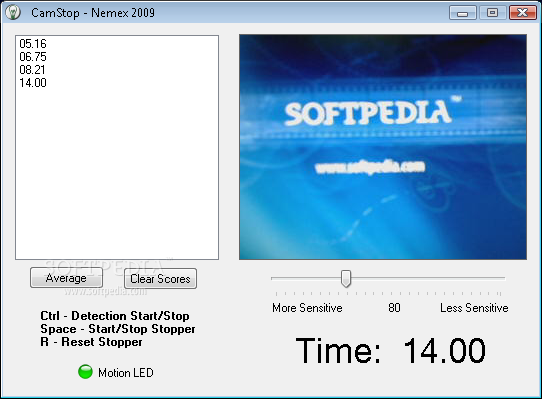Click the Motion LED text label

coord(126,373)
